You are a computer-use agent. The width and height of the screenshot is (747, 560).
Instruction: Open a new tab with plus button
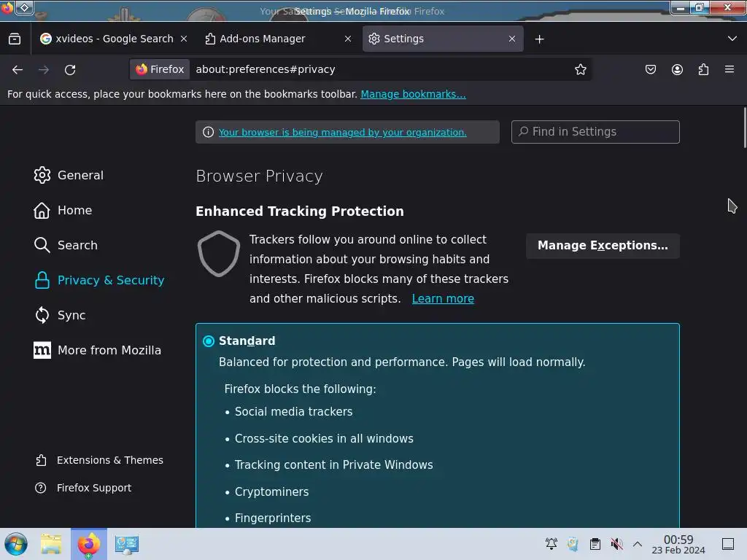tap(539, 39)
